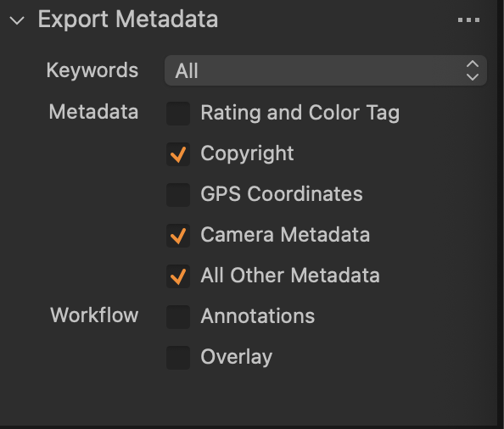Enable the GPS Coordinates checkbox
504x429 pixels.
click(x=178, y=195)
